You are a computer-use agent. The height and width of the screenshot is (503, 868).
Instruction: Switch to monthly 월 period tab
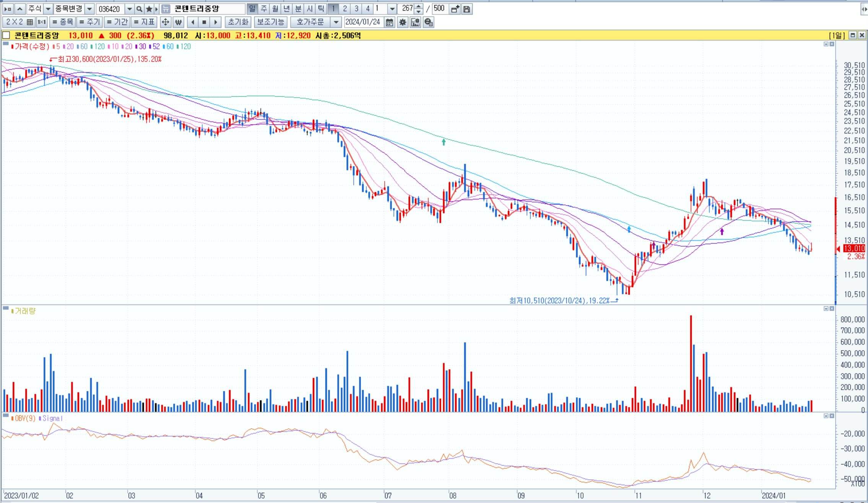click(x=275, y=9)
